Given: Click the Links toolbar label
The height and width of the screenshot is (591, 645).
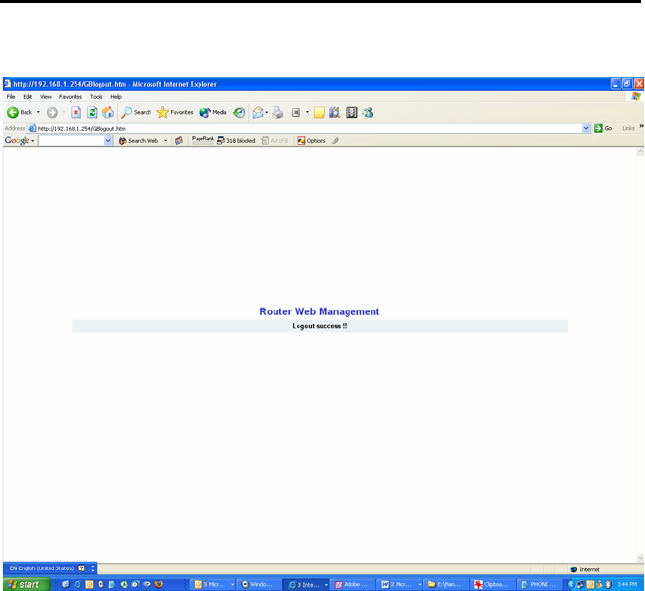Looking at the screenshot, I should pos(628,128).
